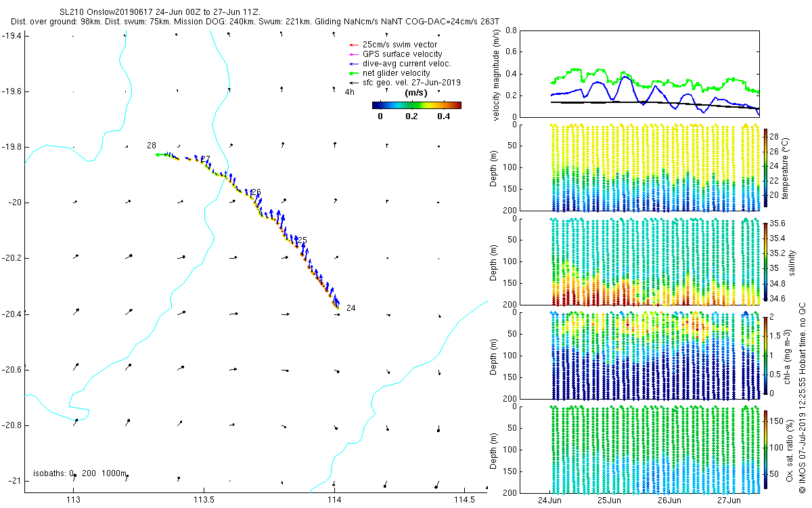Click the 'velocity magnitude (m/s)' axis label
This screenshot has width=812, height=508.
[x=497, y=75]
